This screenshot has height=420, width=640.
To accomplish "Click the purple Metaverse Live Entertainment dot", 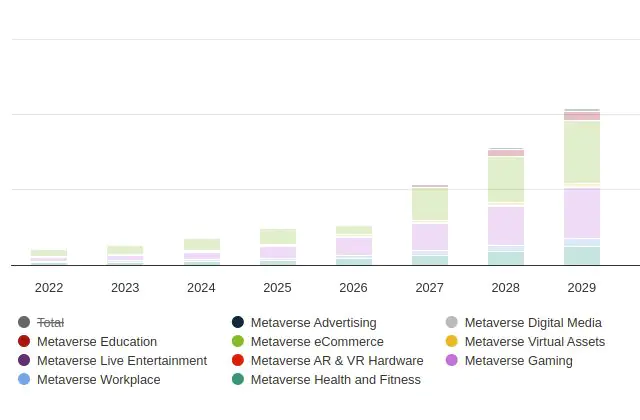I will tap(24, 361).
